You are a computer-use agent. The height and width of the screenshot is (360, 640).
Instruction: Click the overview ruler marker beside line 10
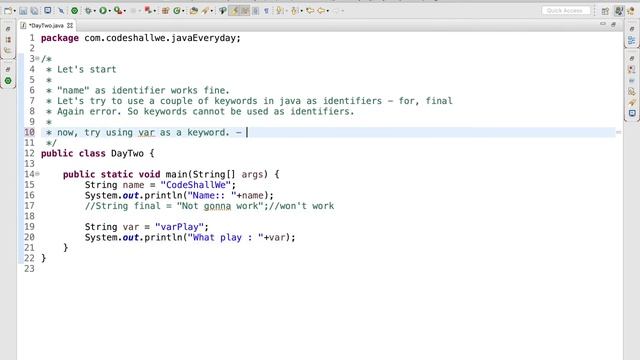(x=618, y=132)
